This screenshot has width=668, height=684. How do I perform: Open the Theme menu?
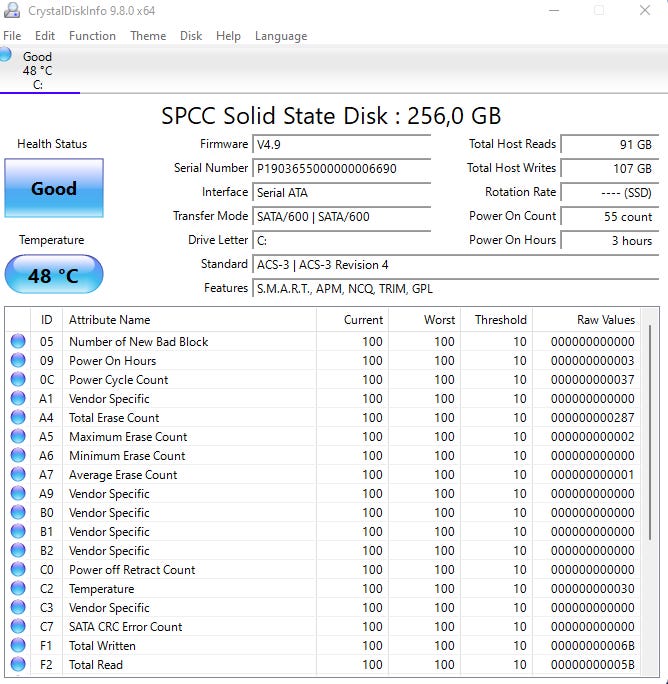(x=148, y=36)
